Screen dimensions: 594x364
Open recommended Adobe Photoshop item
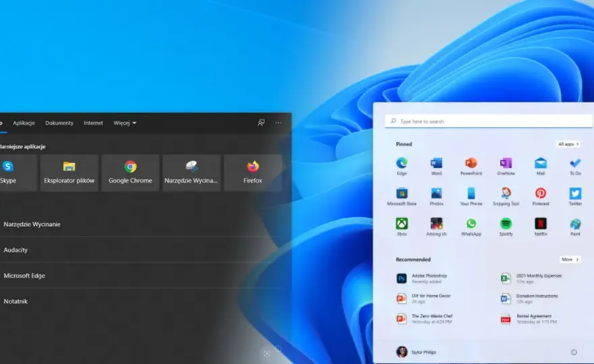422,278
